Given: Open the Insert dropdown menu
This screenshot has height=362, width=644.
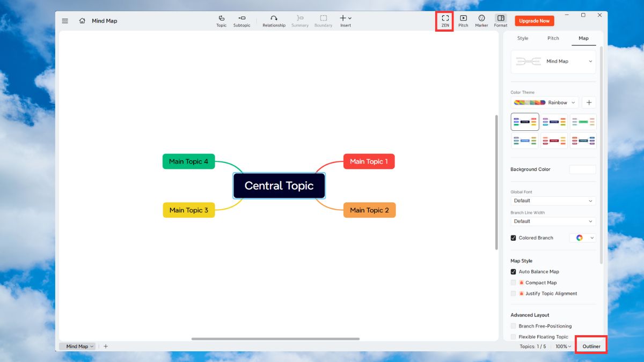Looking at the screenshot, I should pos(346,21).
